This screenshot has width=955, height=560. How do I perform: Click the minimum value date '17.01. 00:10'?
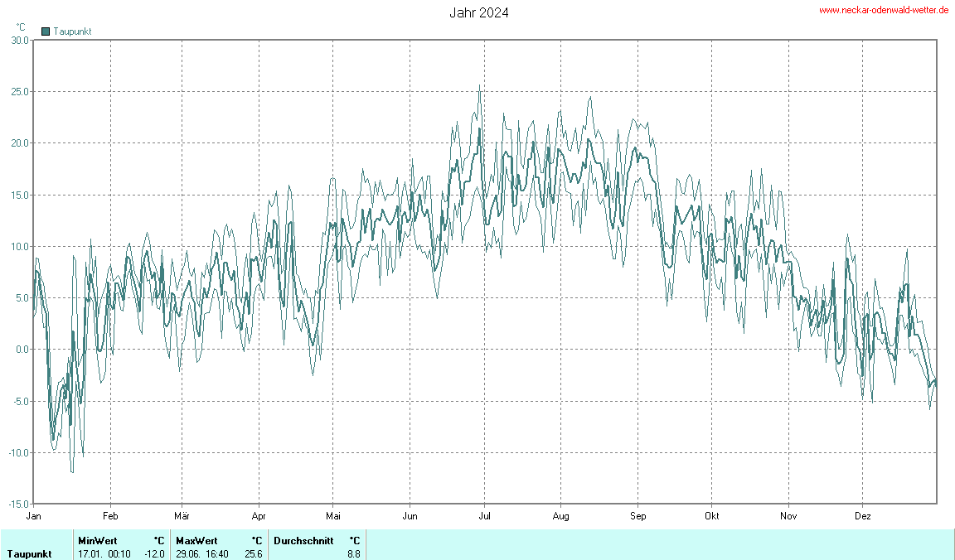pyautogui.click(x=104, y=553)
